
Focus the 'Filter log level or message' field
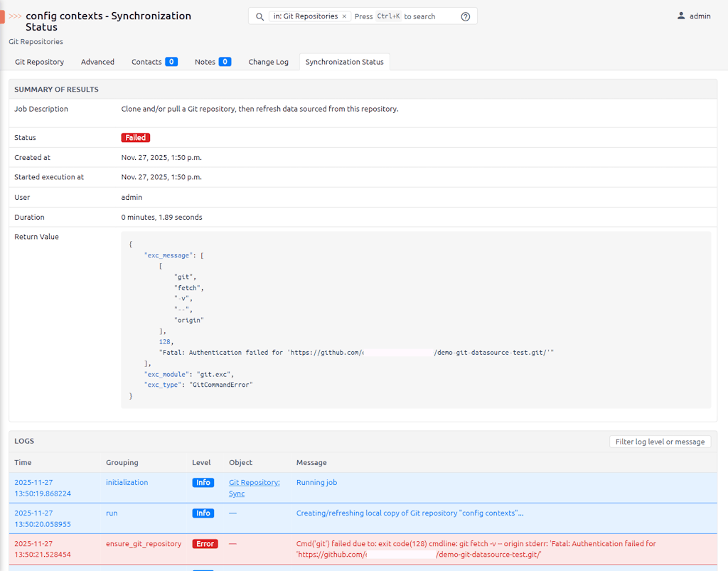660,442
